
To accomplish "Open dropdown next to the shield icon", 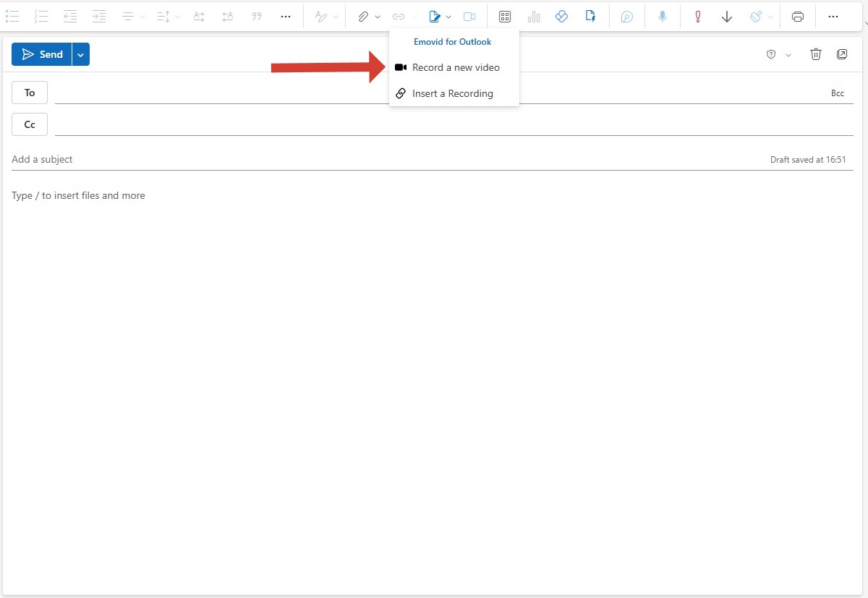I will tap(788, 55).
